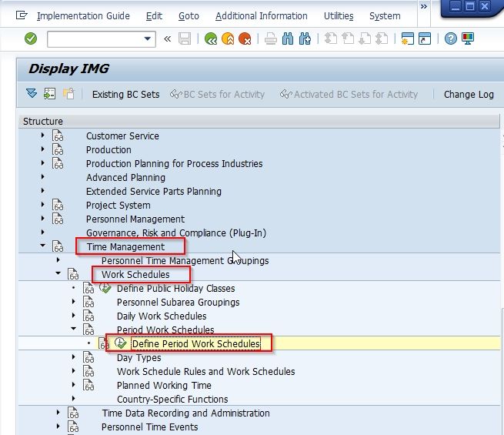Execute the Define Period Work Schedules activity icon

coord(121,343)
